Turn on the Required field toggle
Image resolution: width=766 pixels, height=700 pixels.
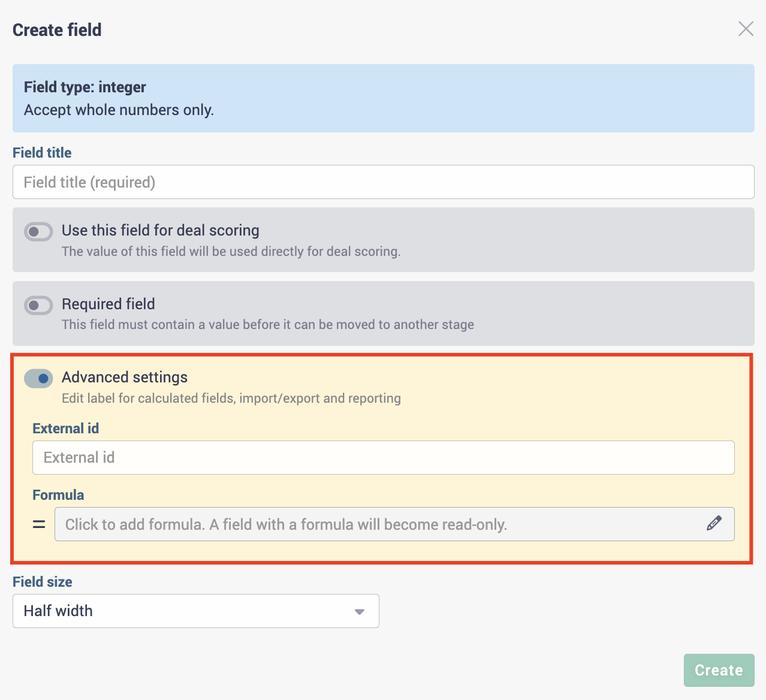(38, 305)
